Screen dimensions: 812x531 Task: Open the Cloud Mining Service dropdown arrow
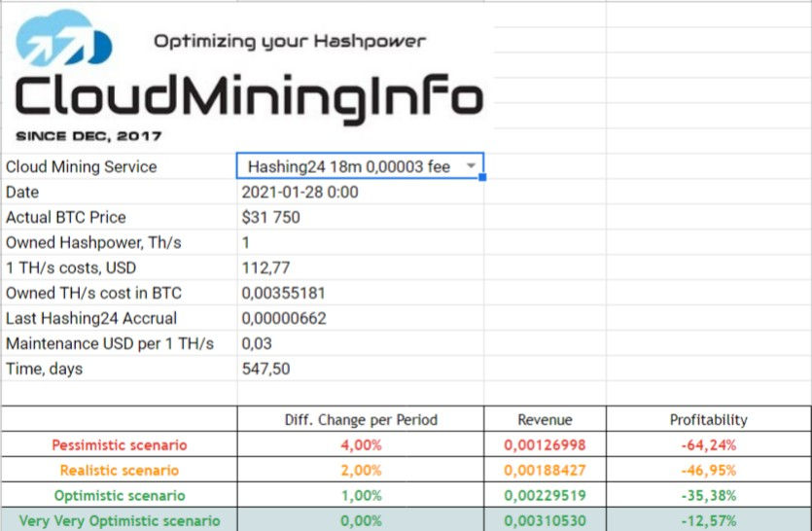(471, 165)
